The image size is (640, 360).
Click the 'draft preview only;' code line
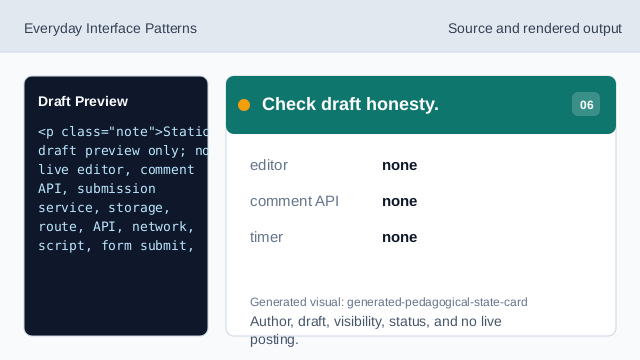coord(123,151)
